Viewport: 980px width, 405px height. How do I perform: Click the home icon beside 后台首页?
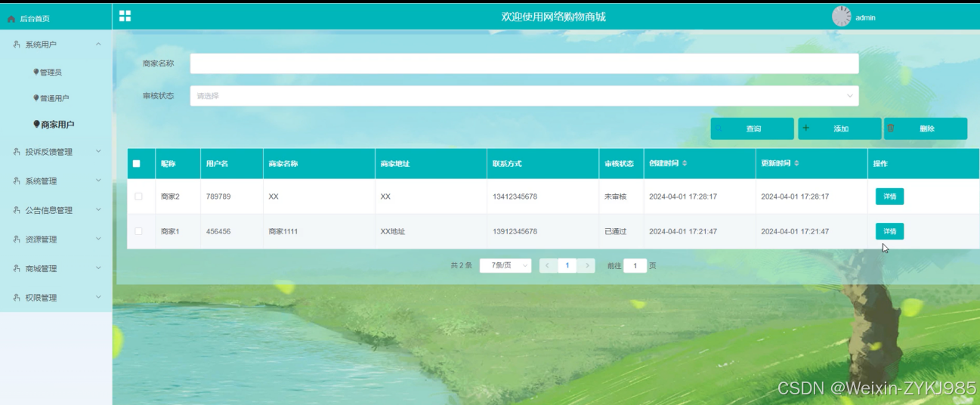pyautogui.click(x=11, y=18)
